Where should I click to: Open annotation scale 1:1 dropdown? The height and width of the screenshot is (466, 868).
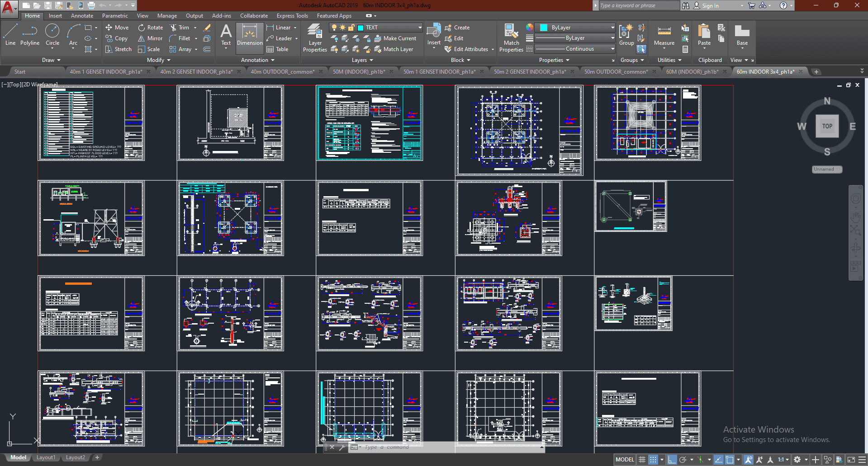click(x=783, y=460)
